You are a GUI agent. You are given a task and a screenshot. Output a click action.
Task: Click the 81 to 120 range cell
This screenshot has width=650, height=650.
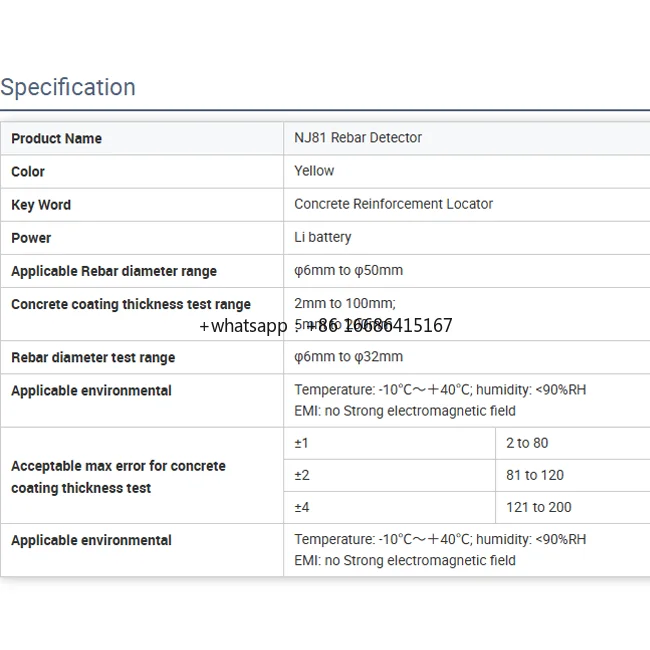coord(534,475)
